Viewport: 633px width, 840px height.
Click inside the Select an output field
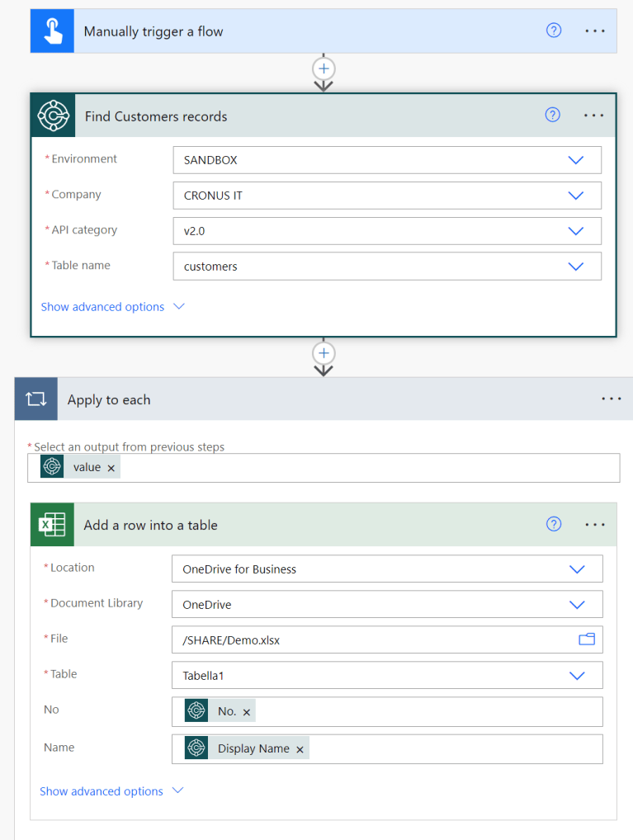(x=324, y=468)
